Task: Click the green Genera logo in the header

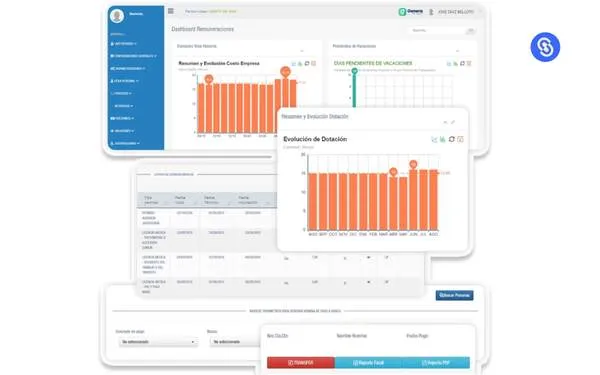Action: [x=410, y=11]
